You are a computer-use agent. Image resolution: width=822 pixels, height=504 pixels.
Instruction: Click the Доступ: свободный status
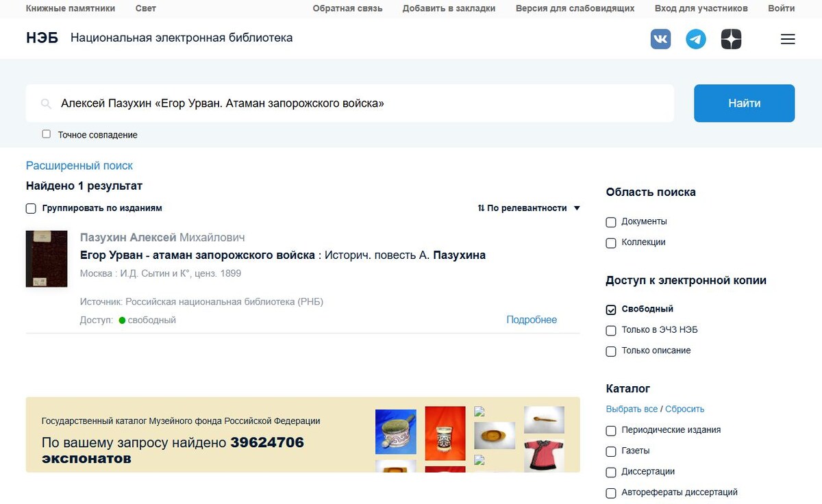[128, 320]
